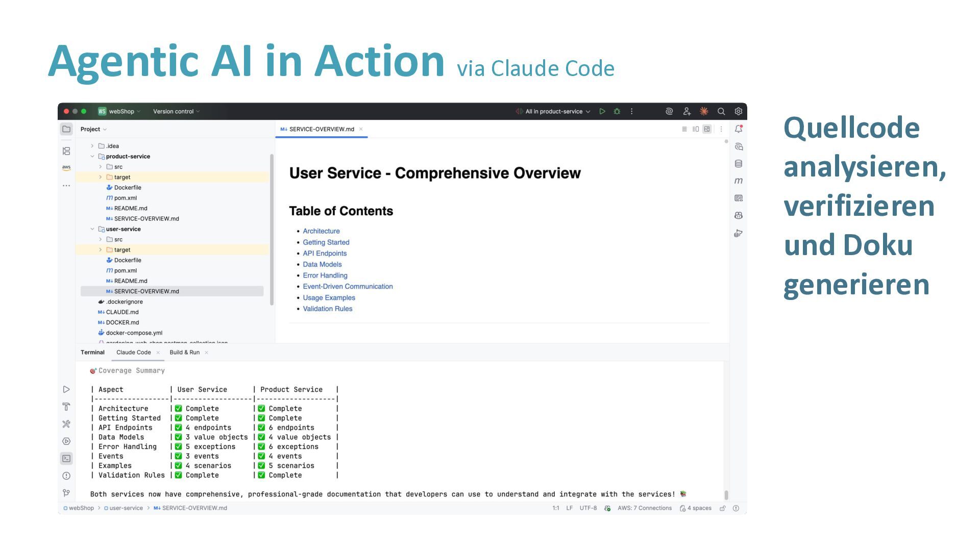Click the Debug bug icon

[617, 111]
